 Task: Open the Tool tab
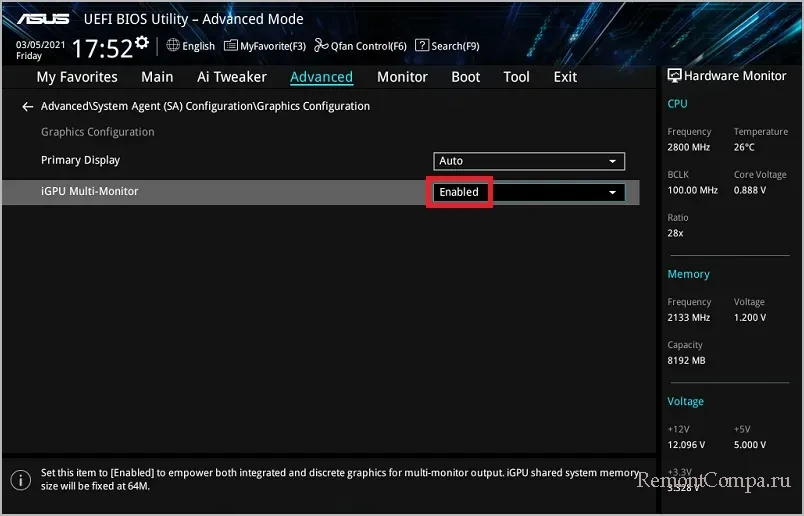coord(516,77)
